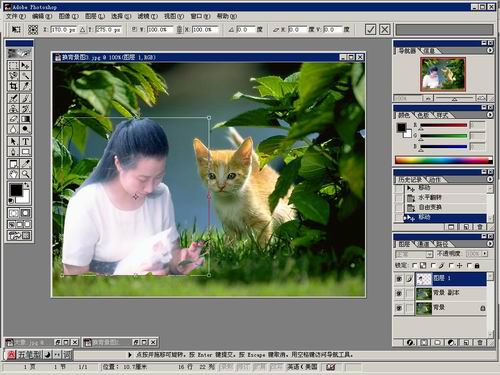Open the opacity (不透明度) slider arrow
Viewport: 500px width, 375px height.
click(485, 254)
